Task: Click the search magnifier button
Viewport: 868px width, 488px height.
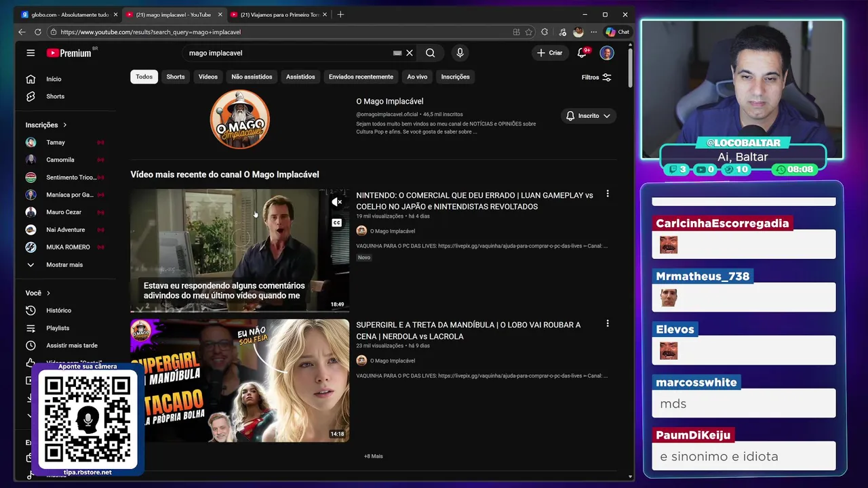Action: (430, 53)
